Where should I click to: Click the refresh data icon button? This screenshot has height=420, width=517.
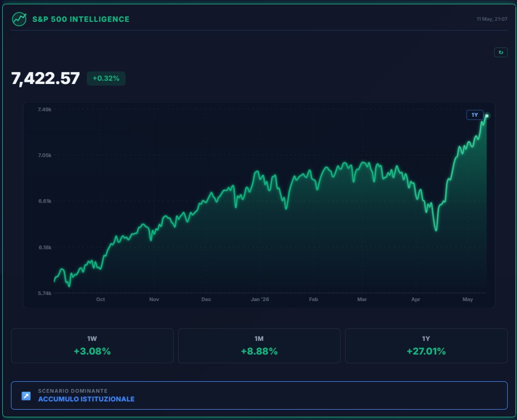tap(501, 52)
